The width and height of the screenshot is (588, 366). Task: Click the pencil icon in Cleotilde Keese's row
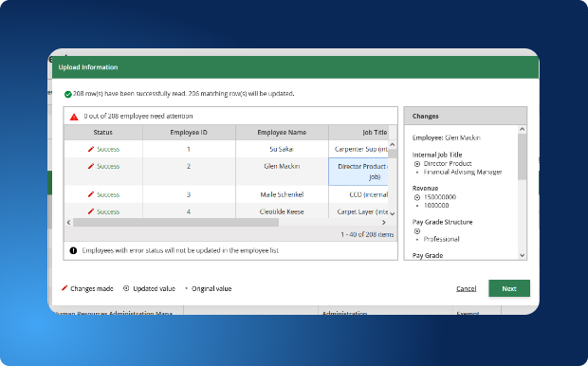(91, 211)
